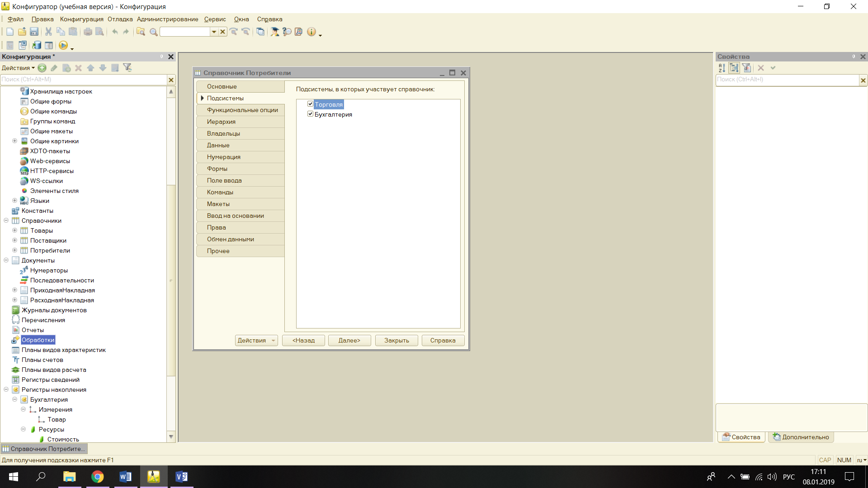
Task: Click the Save configuration floppy icon
Action: coord(34,32)
